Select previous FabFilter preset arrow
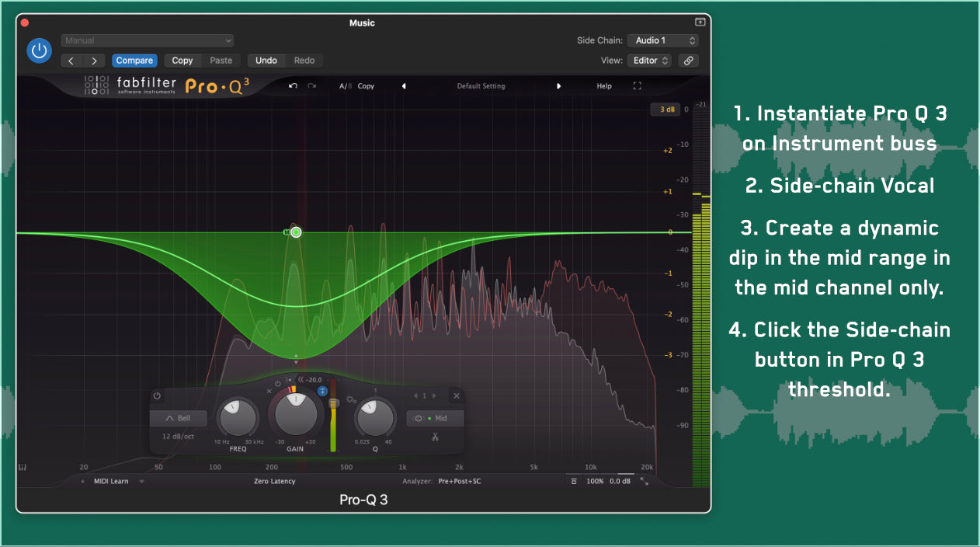This screenshot has width=980, height=547. coord(404,86)
